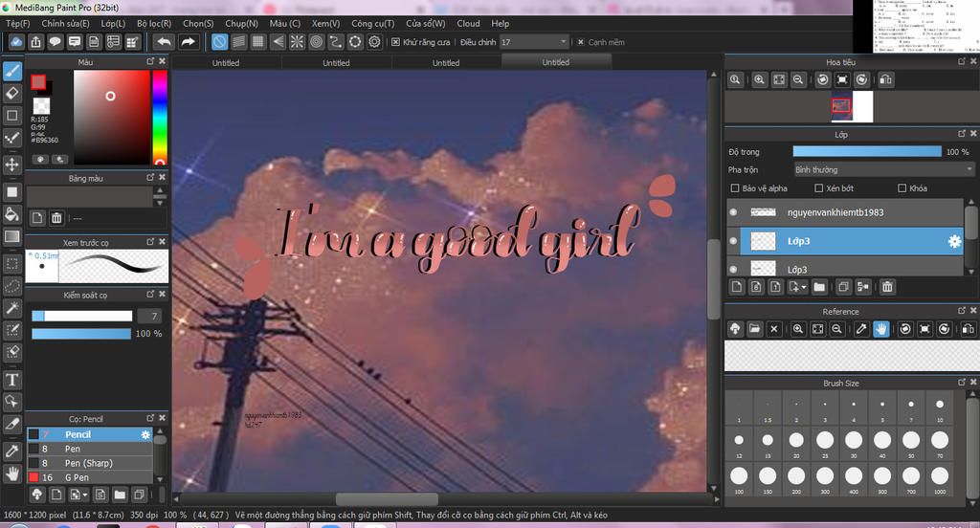This screenshot has width=980, height=528.
Task: Enable the crisscross grid snap guide
Action: (258, 42)
